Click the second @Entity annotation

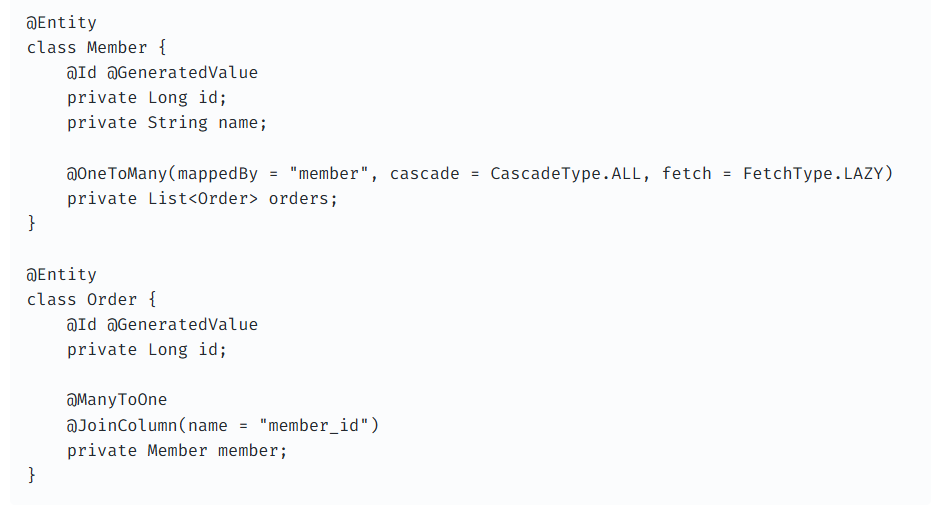pyautogui.click(x=61, y=274)
